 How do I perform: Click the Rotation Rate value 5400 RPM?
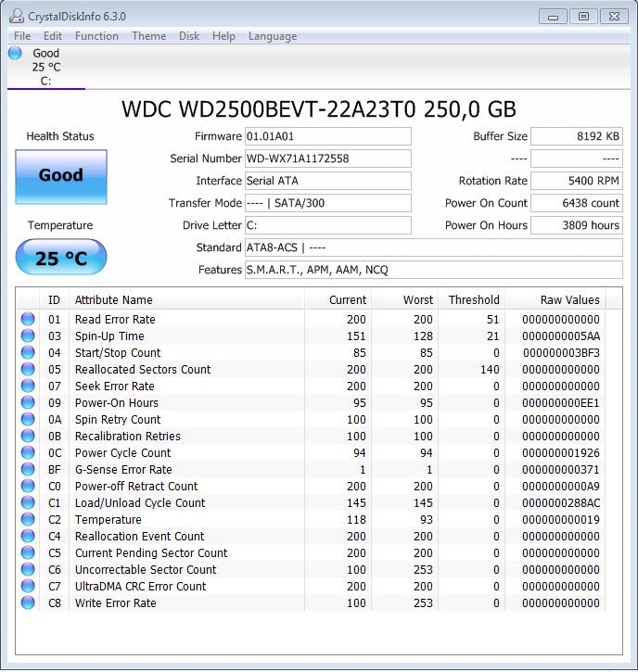point(577,181)
